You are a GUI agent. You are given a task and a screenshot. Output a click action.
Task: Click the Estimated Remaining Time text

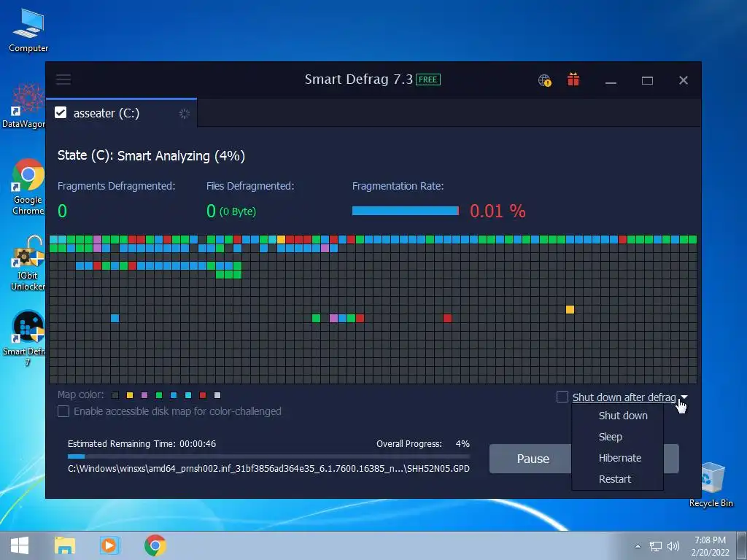[x=142, y=444]
